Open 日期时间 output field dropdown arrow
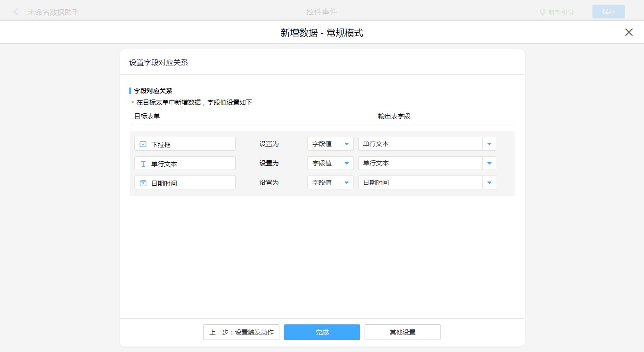The height and width of the screenshot is (352, 644). 489,182
